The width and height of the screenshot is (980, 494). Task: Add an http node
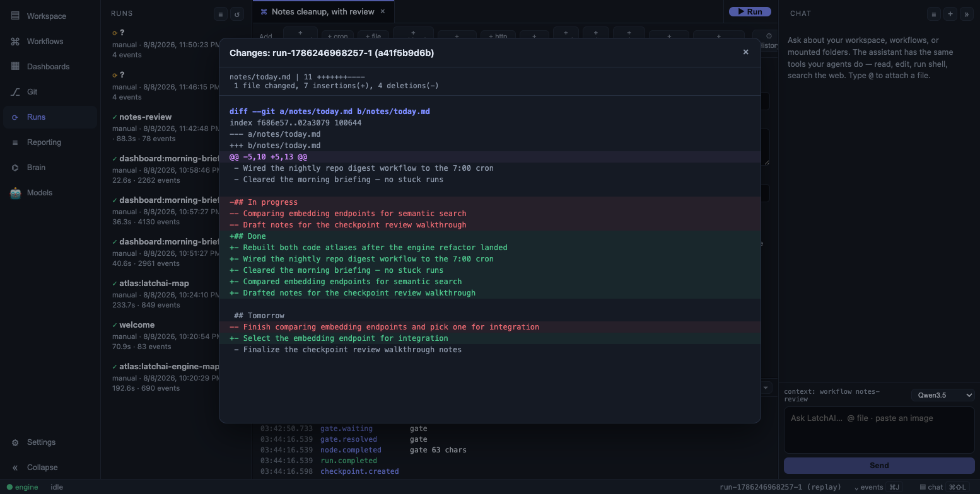pyautogui.click(x=498, y=36)
